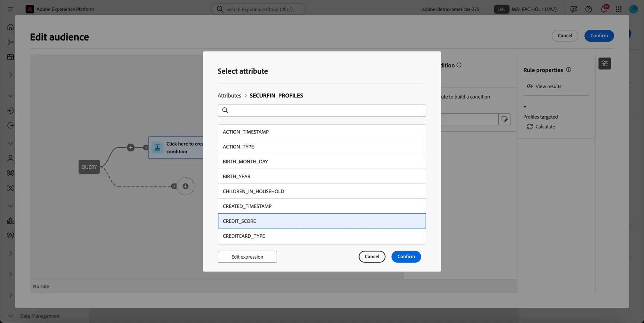This screenshot has width=644, height=323.
Task: Click the plus node on QUERY branch
Action: [x=130, y=148]
